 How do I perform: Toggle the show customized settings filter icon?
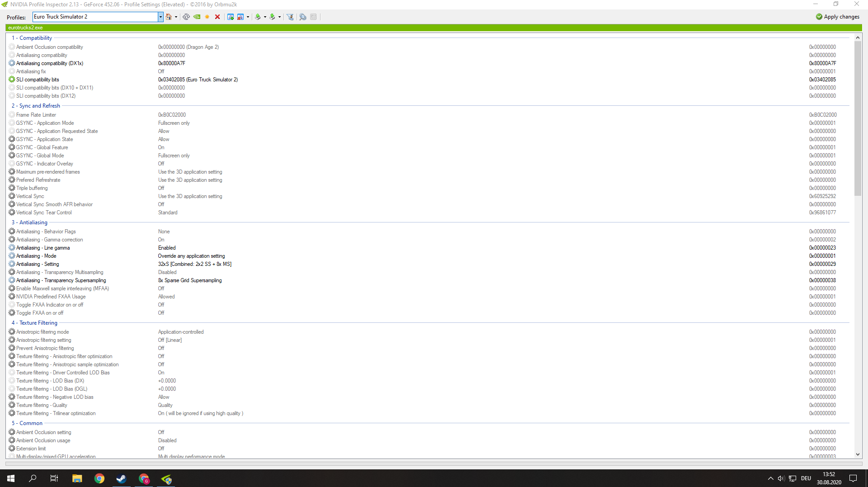click(x=290, y=17)
